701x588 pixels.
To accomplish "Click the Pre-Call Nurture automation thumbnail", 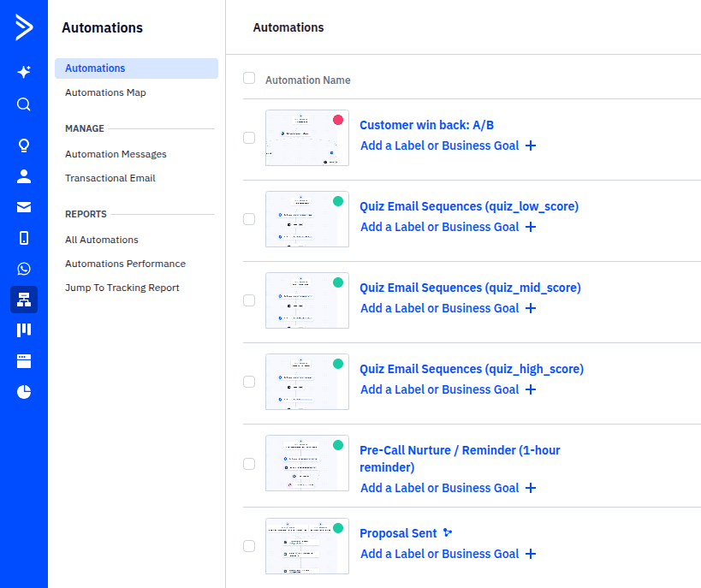I will (306, 463).
